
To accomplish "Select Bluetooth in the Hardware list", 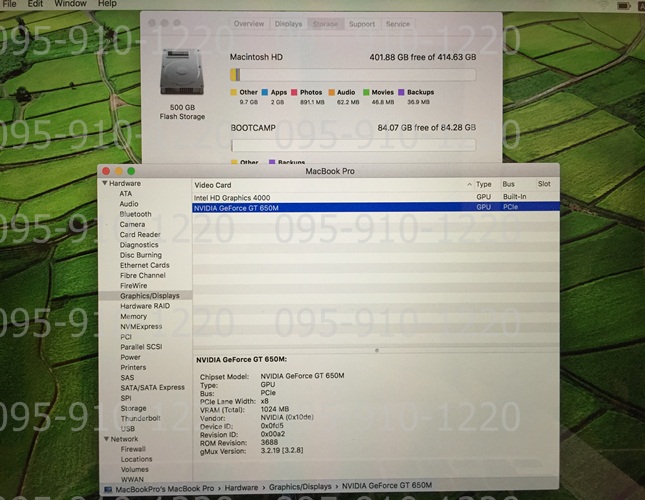I will coord(136,214).
